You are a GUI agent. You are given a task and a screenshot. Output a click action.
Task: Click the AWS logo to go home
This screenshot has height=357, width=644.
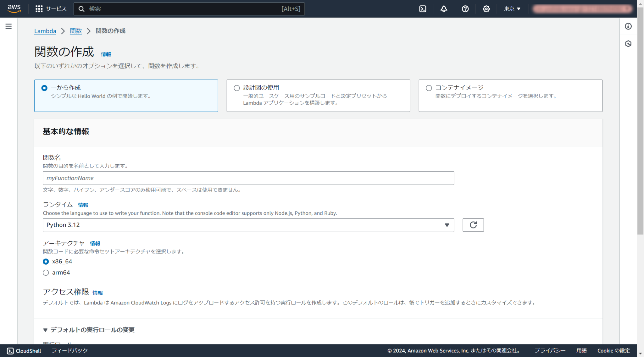click(x=14, y=9)
